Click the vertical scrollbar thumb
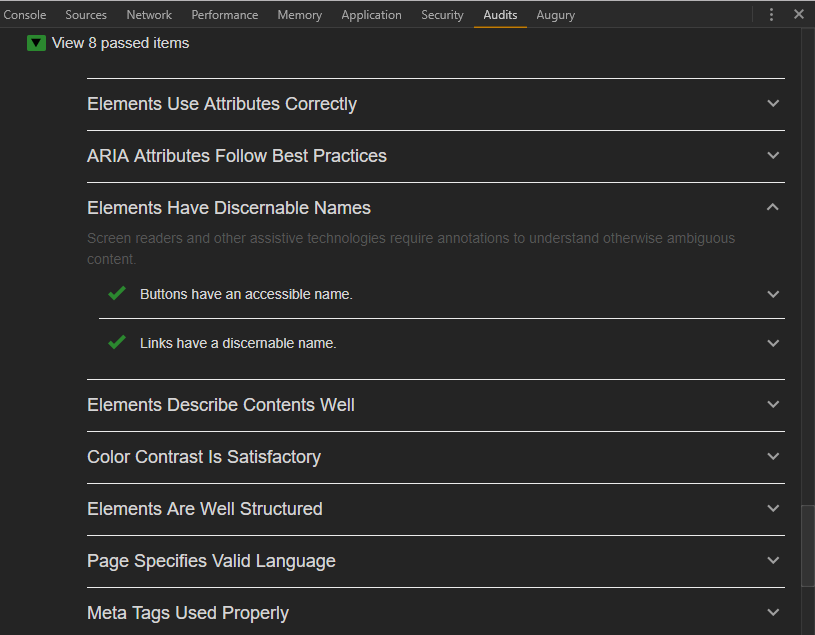The image size is (815, 635). tap(807, 546)
